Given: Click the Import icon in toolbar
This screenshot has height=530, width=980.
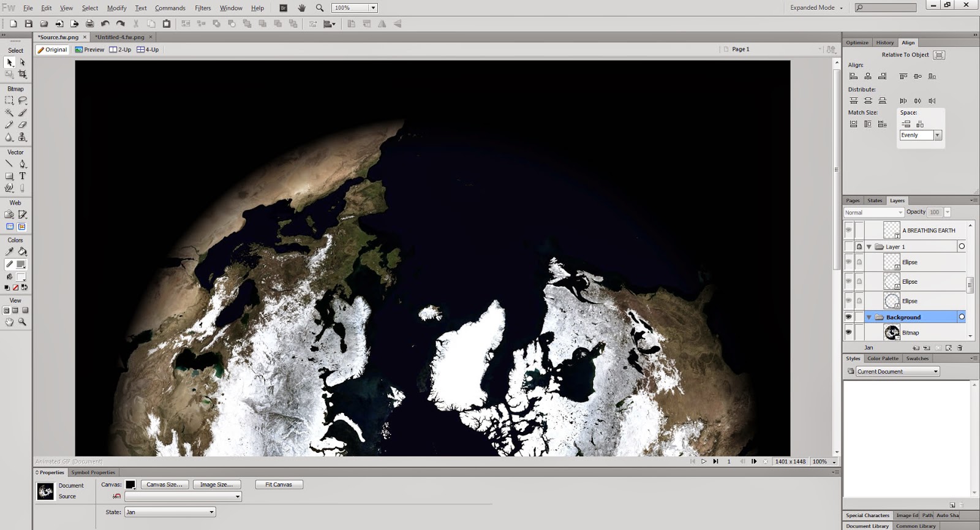Looking at the screenshot, I should click(59, 24).
